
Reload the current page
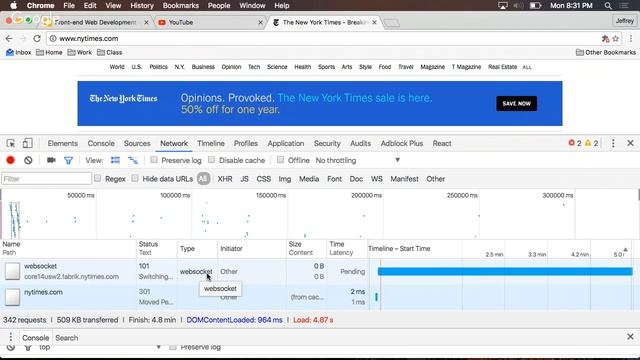pos(37,38)
